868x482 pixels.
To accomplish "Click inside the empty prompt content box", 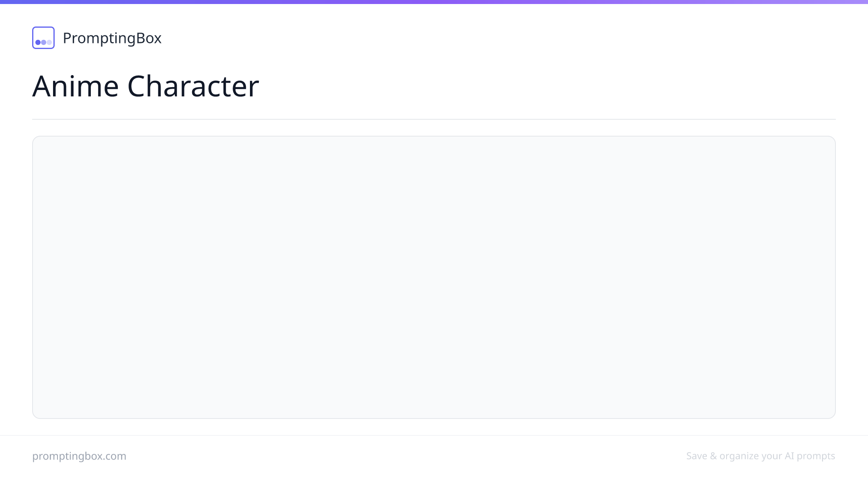I will (x=434, y=277).
